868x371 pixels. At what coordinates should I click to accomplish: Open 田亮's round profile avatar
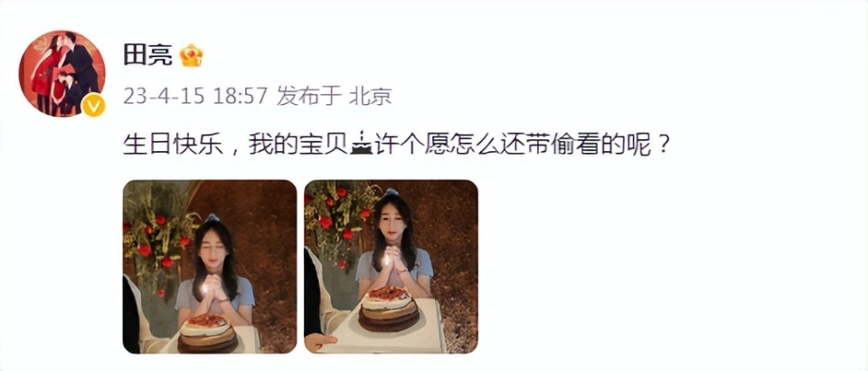[62, 73]
